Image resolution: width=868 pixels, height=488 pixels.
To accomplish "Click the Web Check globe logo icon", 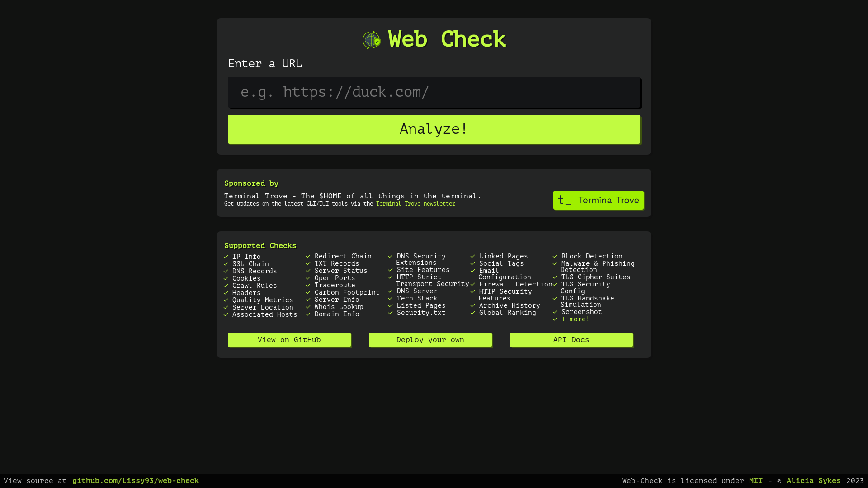I will (372, 40).
